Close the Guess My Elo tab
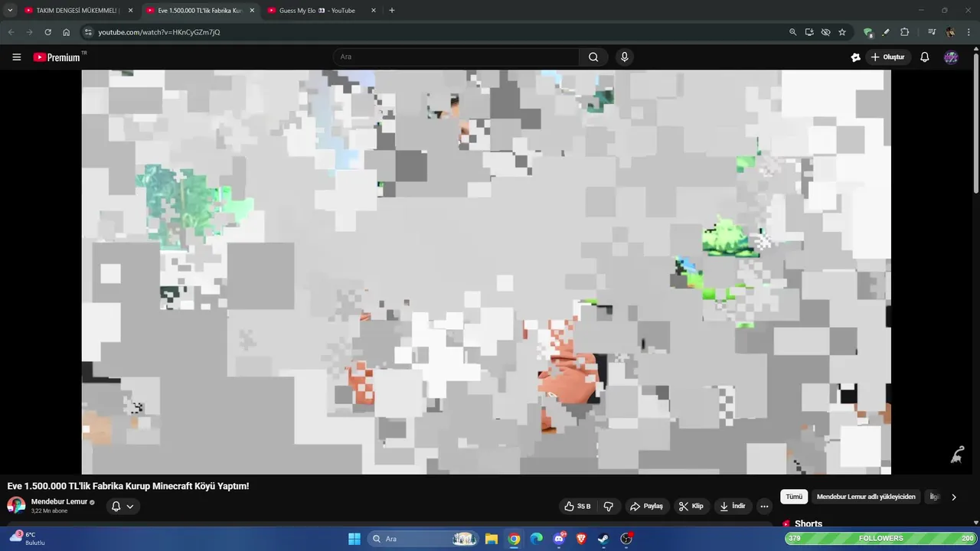 coord(374,11)
